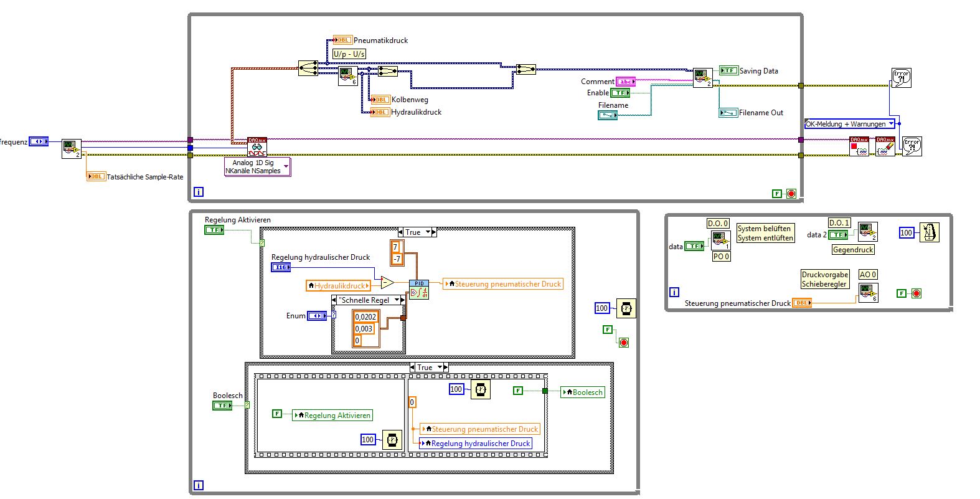980x499 pixels.
Task: Click stop terminal of the digital output loop
Action: coord(915,293)
